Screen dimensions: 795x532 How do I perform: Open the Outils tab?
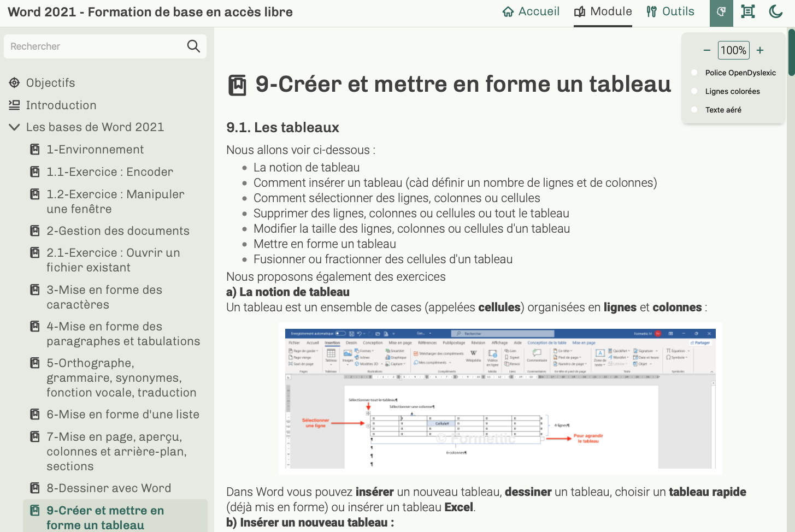click(670, 12)
